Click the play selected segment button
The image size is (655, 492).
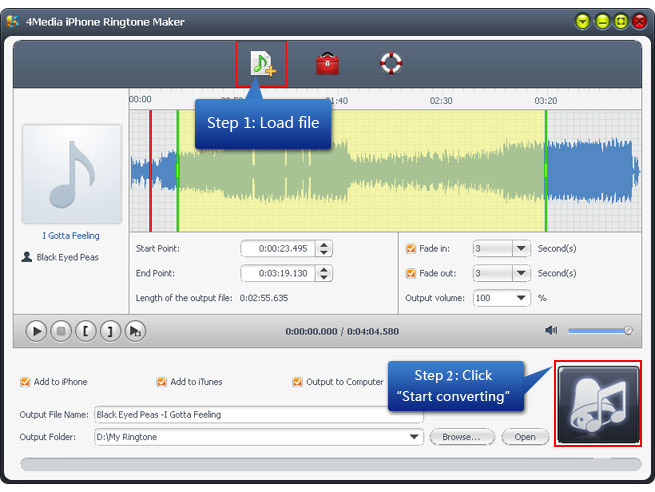[x=136, y=331]
